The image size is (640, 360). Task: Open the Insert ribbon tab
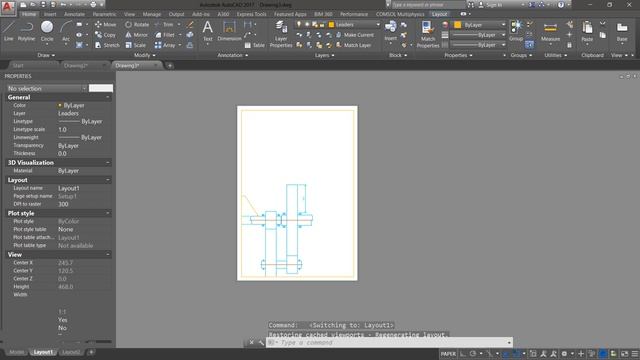[x=50, y=14]
